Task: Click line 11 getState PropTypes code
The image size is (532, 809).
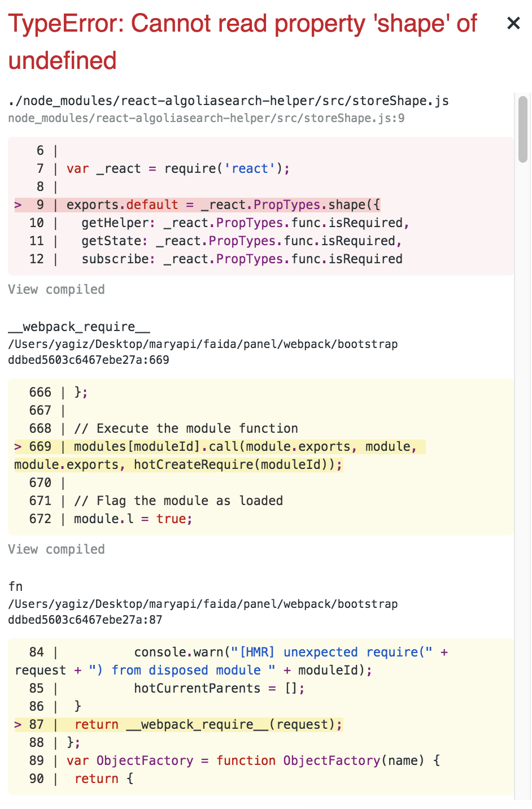Action: (x=242, y=241)
